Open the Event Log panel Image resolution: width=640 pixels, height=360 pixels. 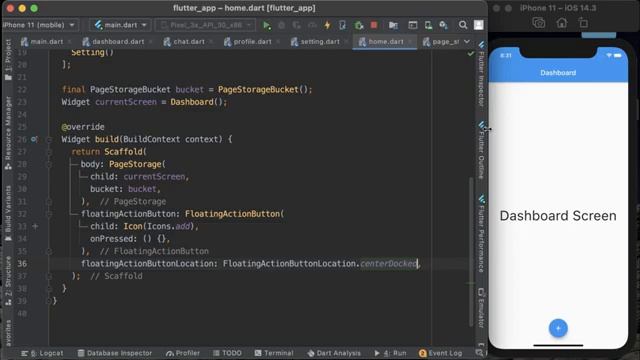coord(440,353)
